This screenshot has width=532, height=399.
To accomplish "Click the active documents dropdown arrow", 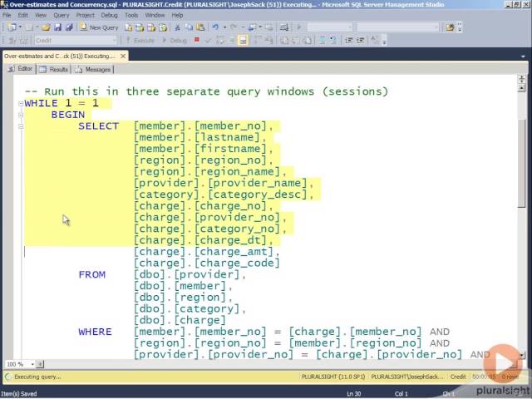I will click(523, 57).
